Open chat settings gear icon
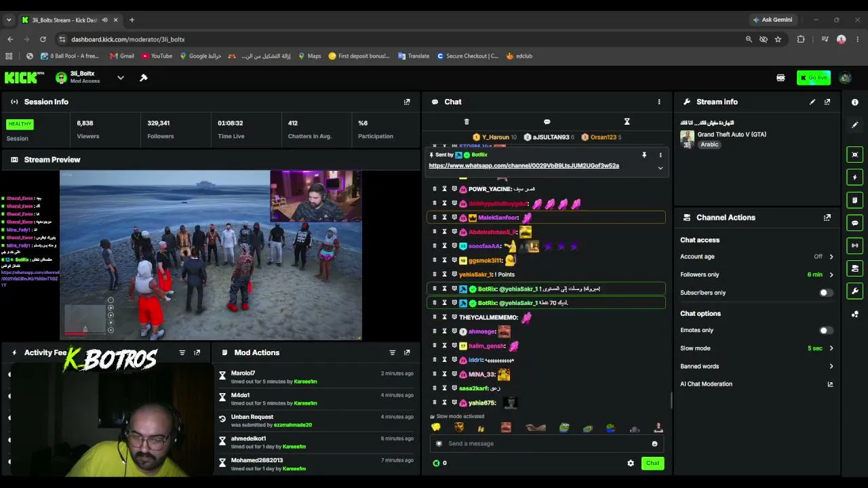 (631, 464)
